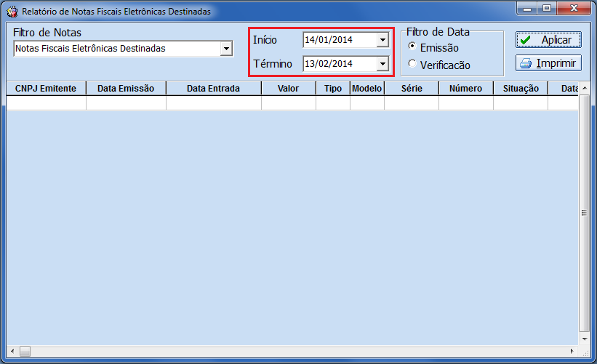Click inside the Início date field

click(338, 40)
